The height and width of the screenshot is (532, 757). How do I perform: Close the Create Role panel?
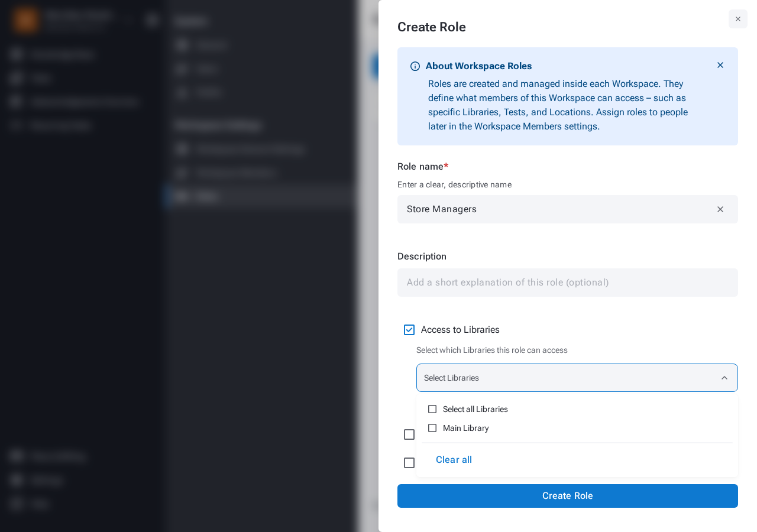click(737, 19)
